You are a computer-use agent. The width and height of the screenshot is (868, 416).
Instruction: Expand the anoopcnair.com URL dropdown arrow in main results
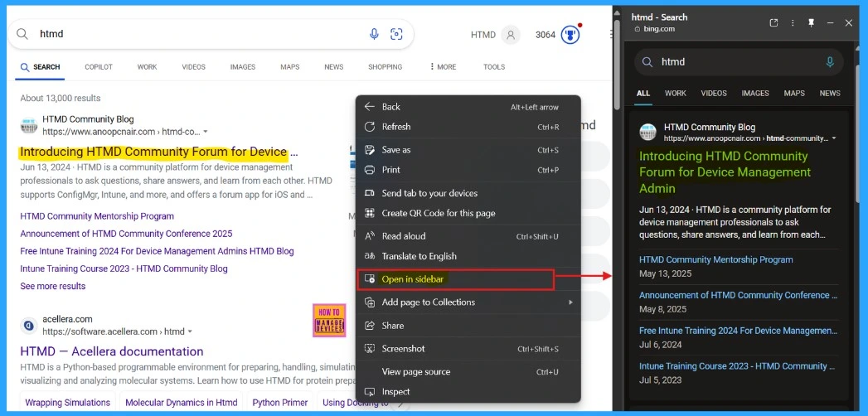tap(206, 133)
